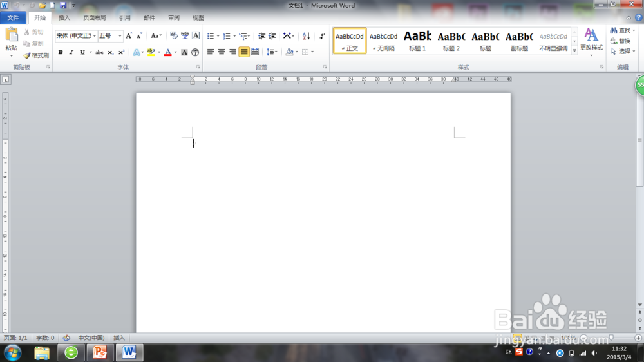
Task: Switch to the 页面布局 tab
Action: click(95, 17)
